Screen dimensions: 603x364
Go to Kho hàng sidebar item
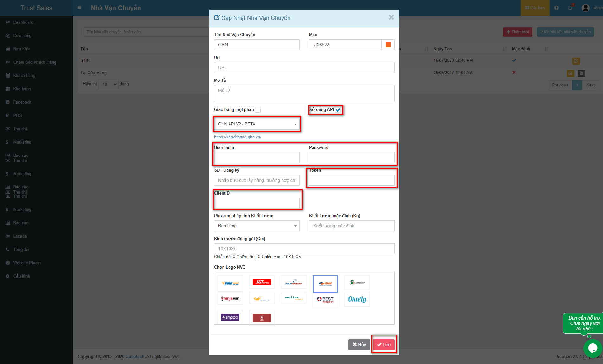[22, 89]
